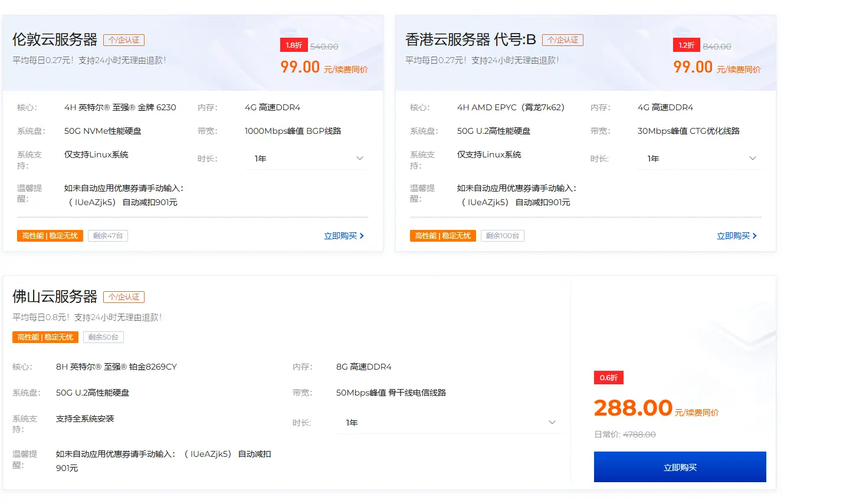Click the 个/企认证 badge beside 伦敦云服务器

click(x=124, y=40)
